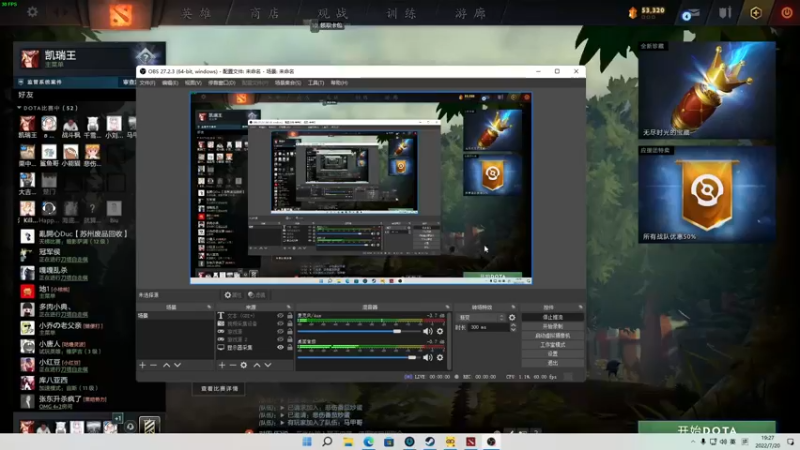Click OBS 开始录制 start recording button
The width and height of the screenshot is (800, 450).
[553, 327]
